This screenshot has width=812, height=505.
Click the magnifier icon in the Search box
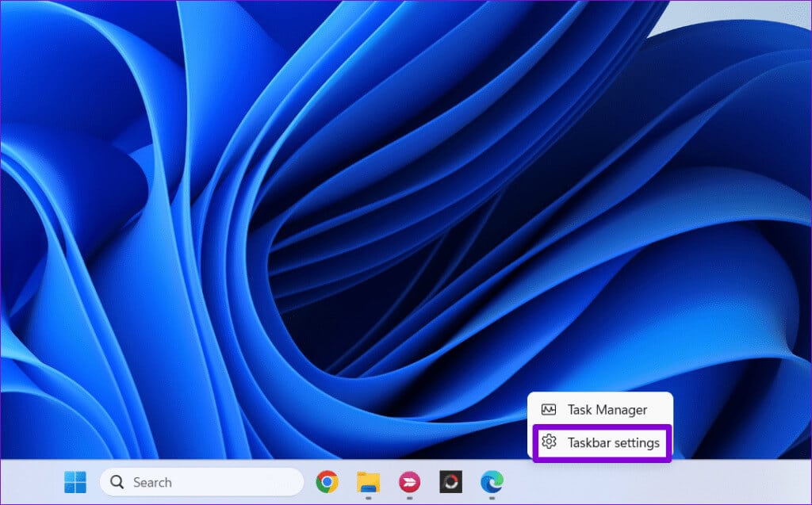(x=117, y=482)
